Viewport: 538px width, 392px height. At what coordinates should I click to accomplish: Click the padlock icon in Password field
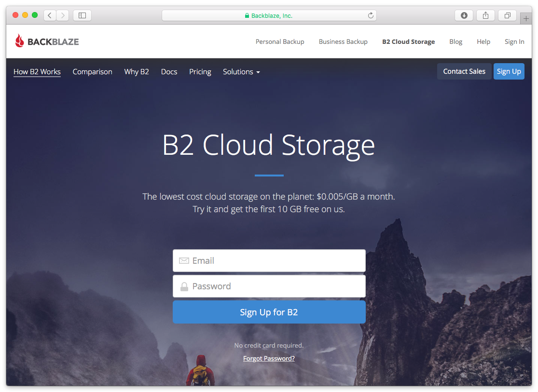coord(184,286)
